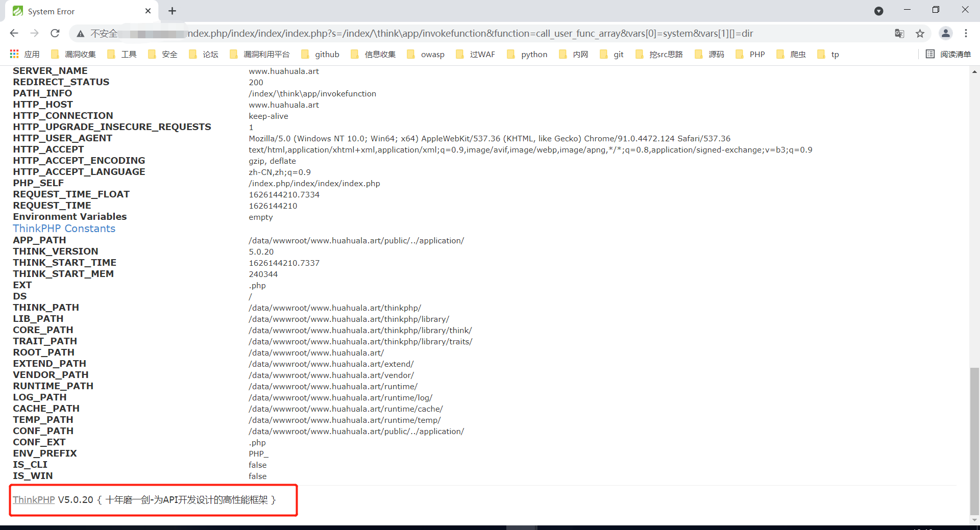Screen dimensions: 980x530
Task: Open the tp bookmark folder
Action: point(828,54)
